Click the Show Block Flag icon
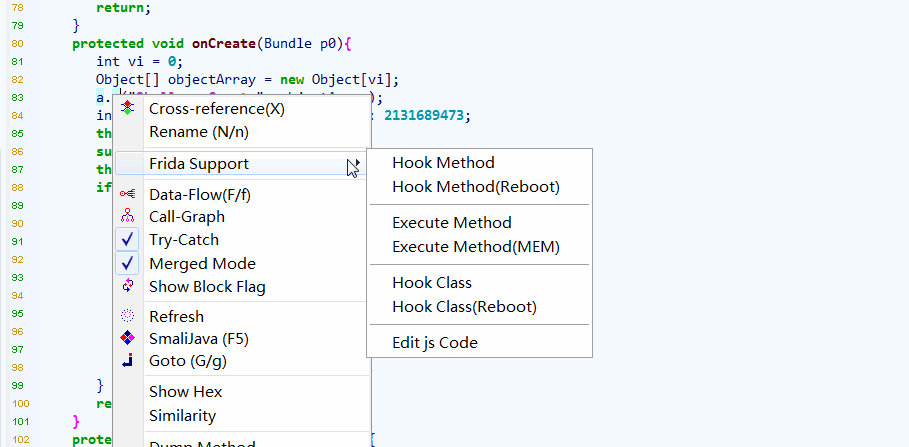The width and height of the screenshot is (909, 447). [x=127, y=287]
